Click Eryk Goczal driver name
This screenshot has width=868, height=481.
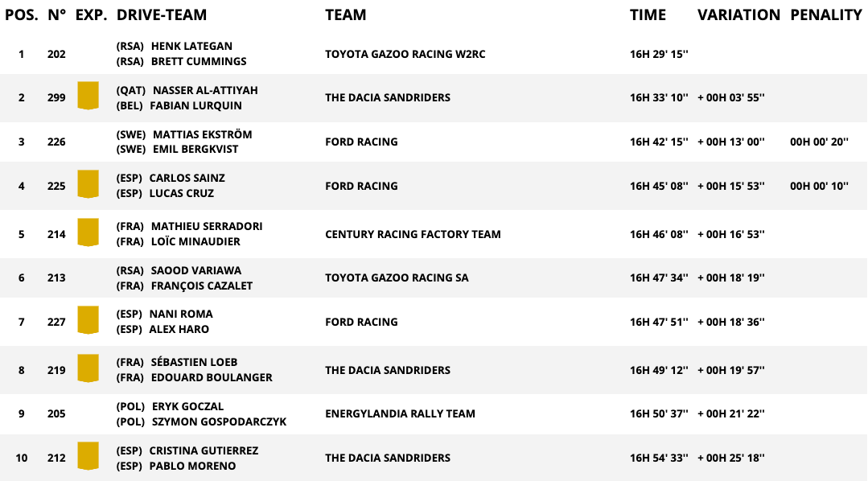[188, 406]
